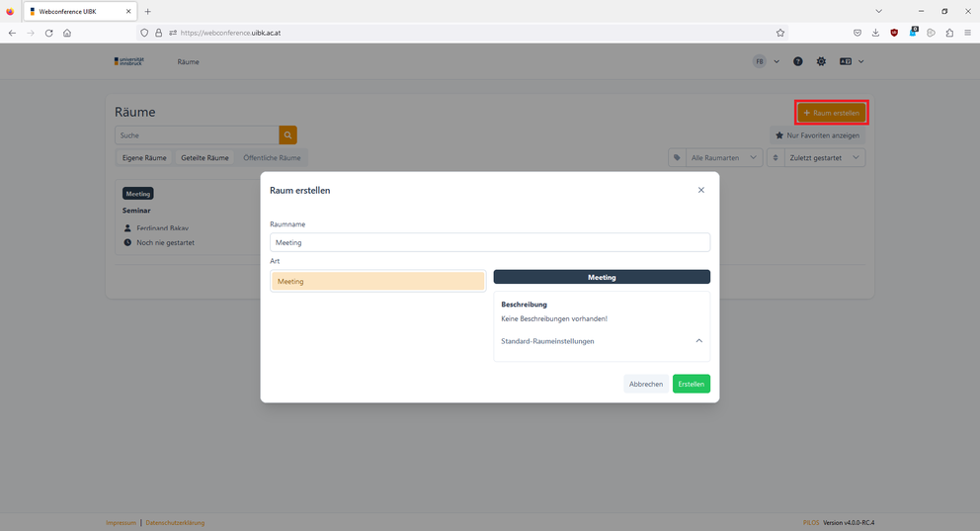Viewport: 980px width, 531px height.
Task: Click the green Erstellen button
Action: click(x=691, y=384)
